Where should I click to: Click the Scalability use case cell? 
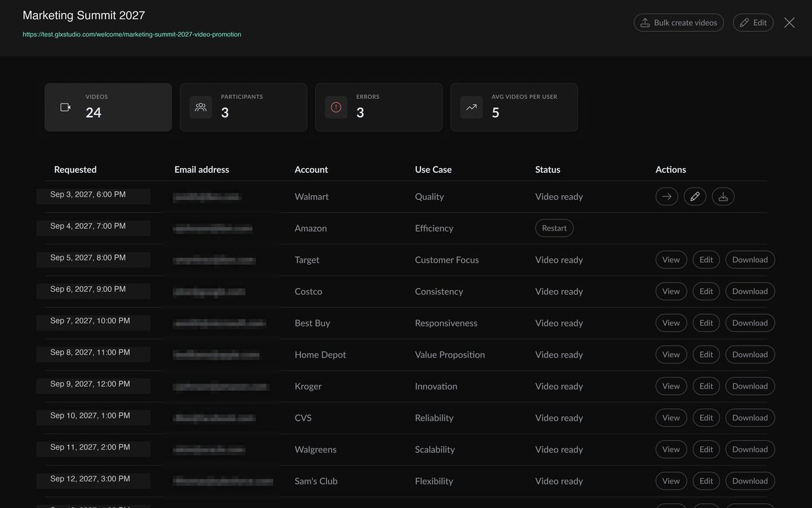click(434, 449)
